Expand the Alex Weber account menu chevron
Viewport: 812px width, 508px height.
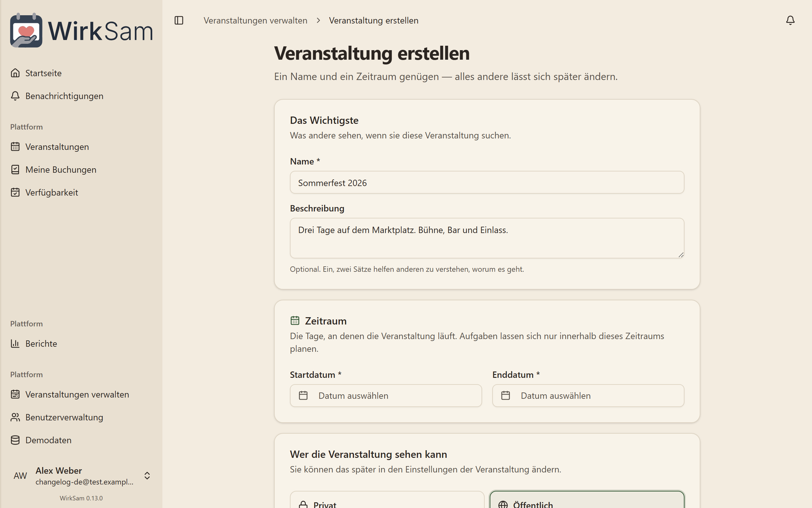[x=147, y=475]
